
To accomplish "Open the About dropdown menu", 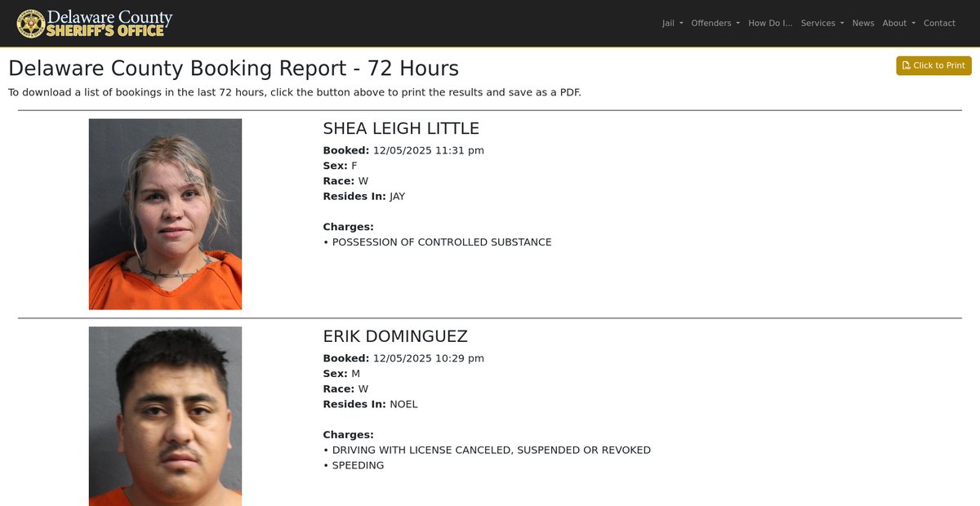I will 898,23.
